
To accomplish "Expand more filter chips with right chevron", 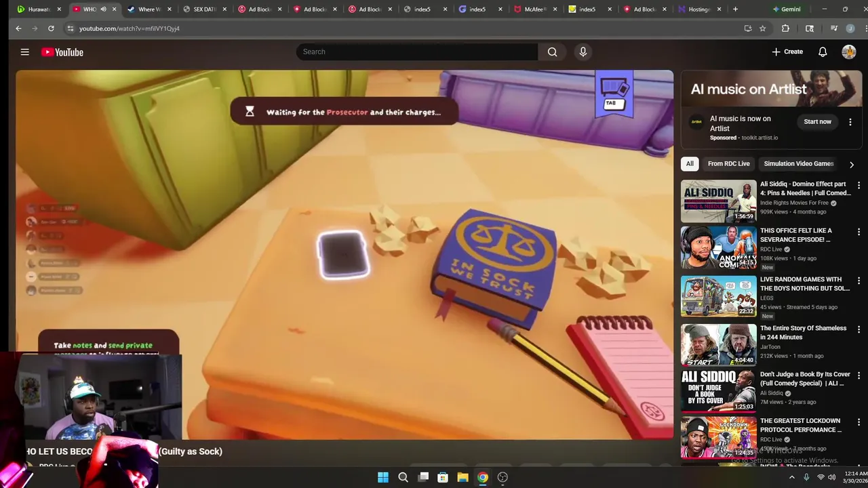I will pos(852,164).
